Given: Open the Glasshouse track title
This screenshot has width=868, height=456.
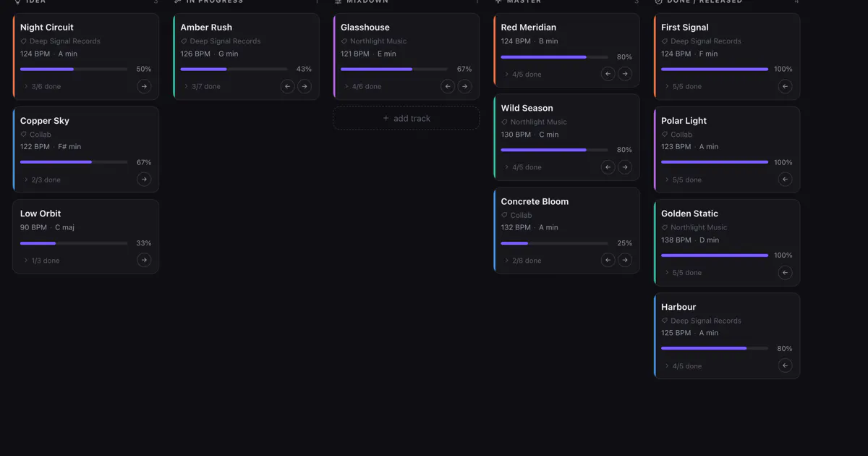Looking at the screenshot, I should point(365,28).
